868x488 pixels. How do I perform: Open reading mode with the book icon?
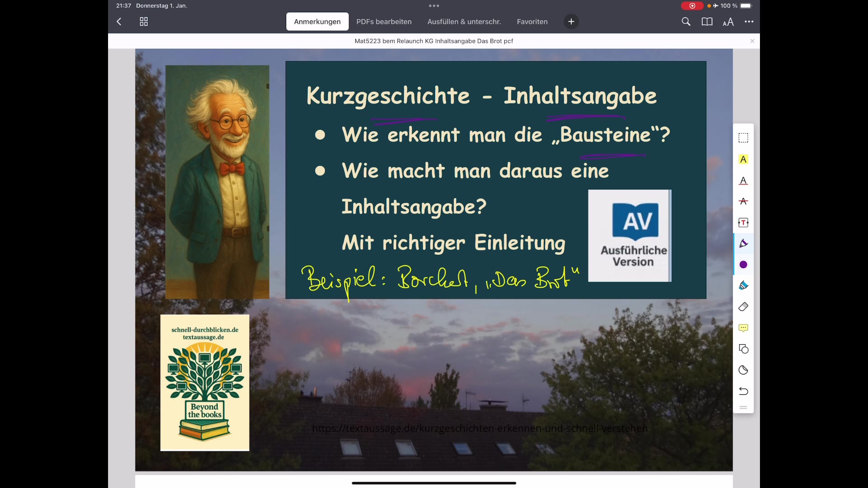(x=707, y=21)
